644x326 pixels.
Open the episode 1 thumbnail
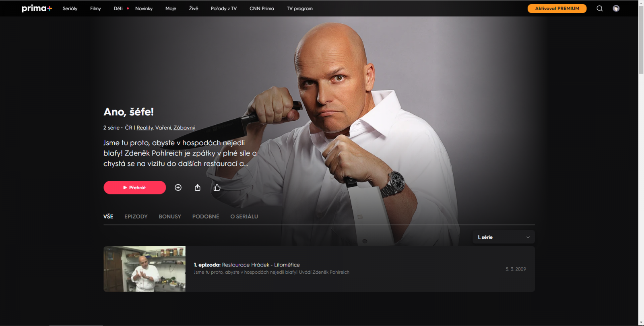point(144,269)
